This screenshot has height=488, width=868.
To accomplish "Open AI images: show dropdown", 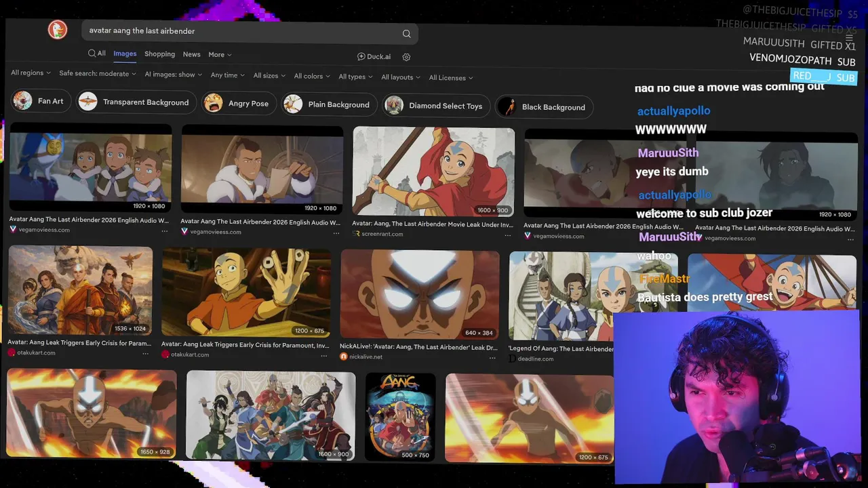I will point(173,75).
